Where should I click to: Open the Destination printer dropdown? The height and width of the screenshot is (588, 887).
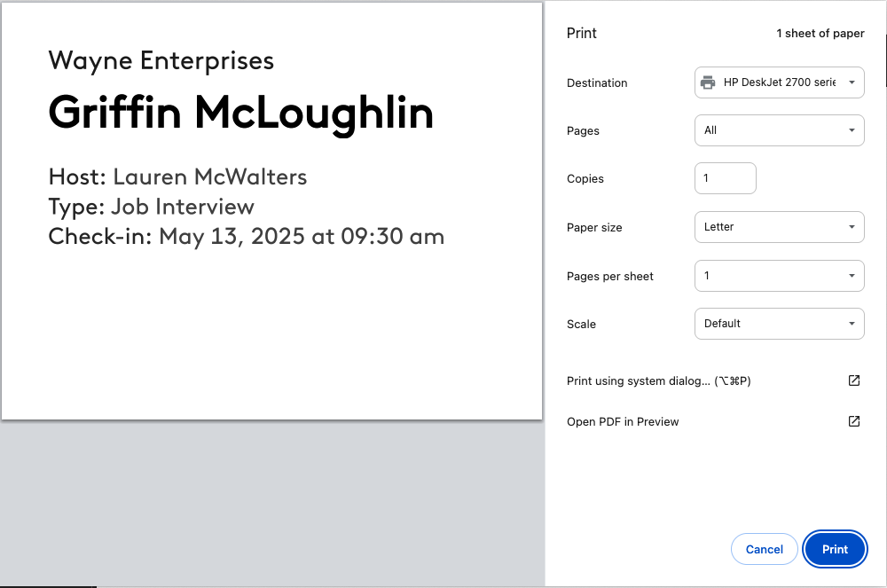coord(779,82)
